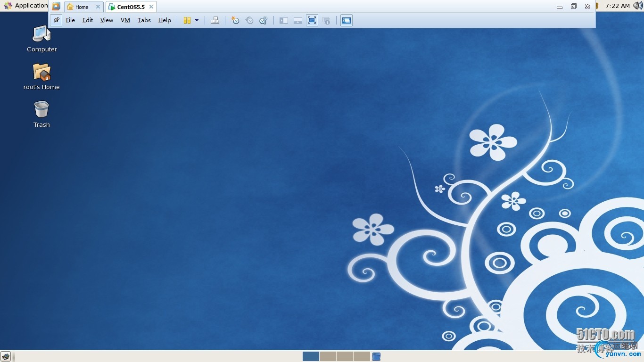Toggle full screen mode icon
This screenshot has height=362, width=644.
pyautogui.click(x=312, y=20)
